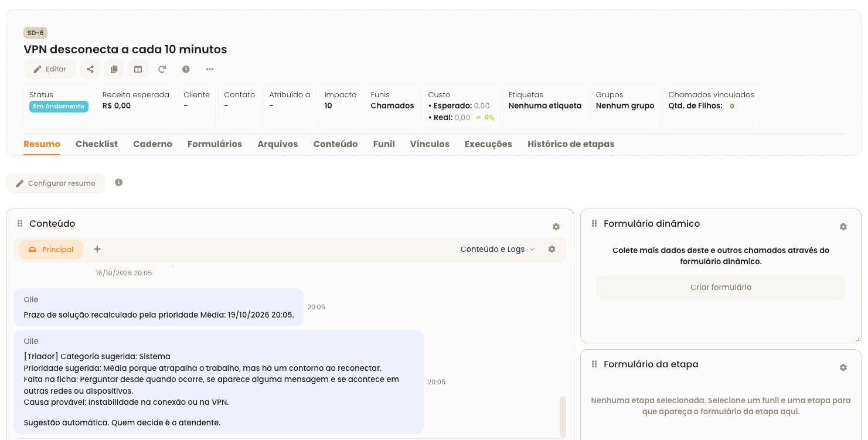
Task: Click the Impacto value 10
Action: 328,106
